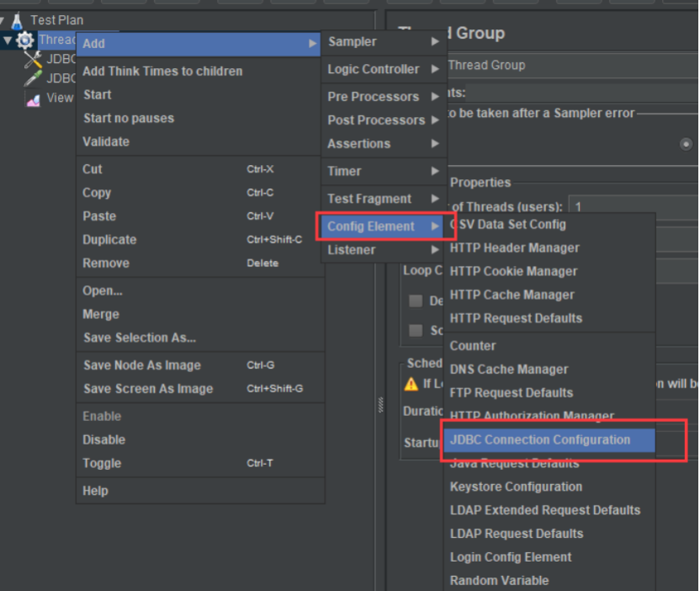Image resolution: width=700 pixels, height=591 pixels.
Task: Click the View Results listener icon
Action: coord(34,98)
